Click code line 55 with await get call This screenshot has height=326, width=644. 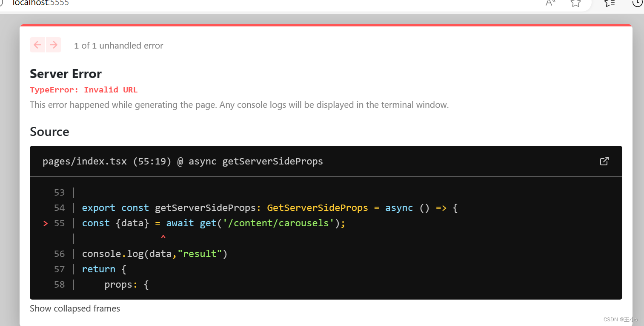(214, 223)
